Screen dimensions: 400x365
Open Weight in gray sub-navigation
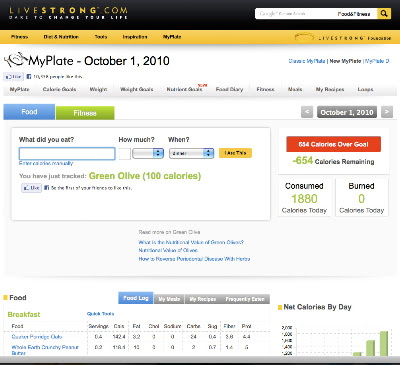coord(98,89)
